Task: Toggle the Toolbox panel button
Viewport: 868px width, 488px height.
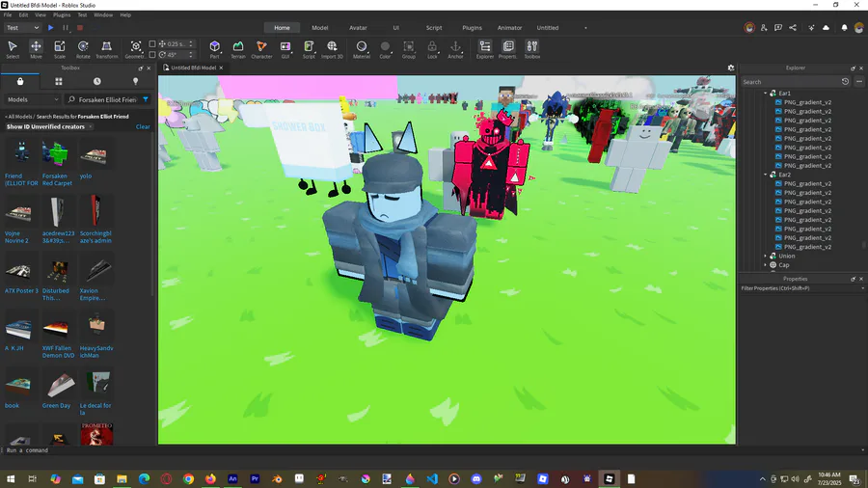Action: (532, 48)
